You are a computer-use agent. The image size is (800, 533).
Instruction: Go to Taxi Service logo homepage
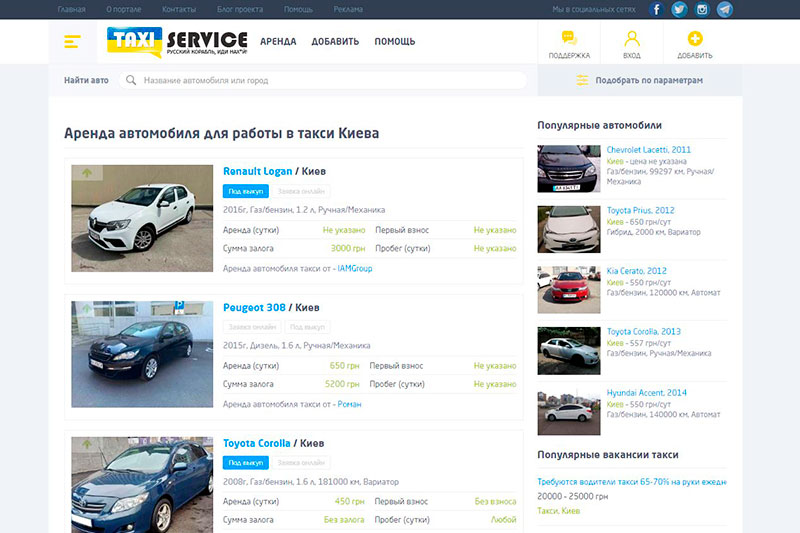[x=177, y=41]
